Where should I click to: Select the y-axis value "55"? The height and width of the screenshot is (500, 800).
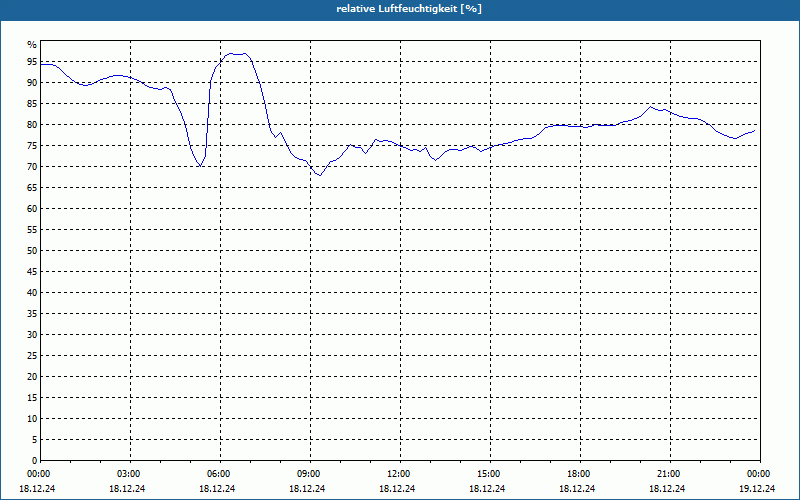pos(32,230)
